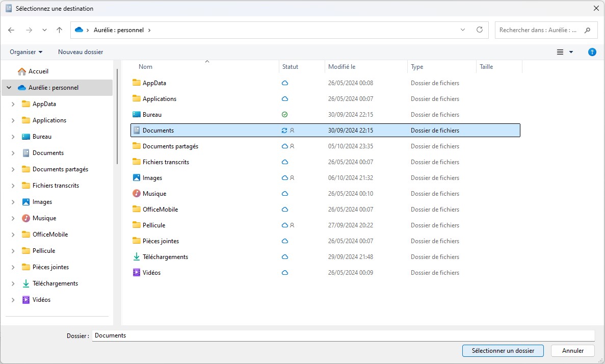Click the 29/09/2024 21:48 modified date

pyautogui.click(x=351, y=257)
